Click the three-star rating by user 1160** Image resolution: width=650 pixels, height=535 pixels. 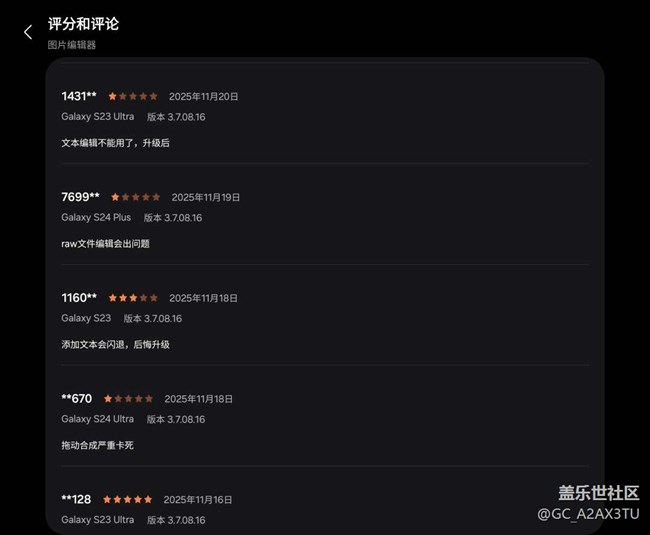pos(133,298)
